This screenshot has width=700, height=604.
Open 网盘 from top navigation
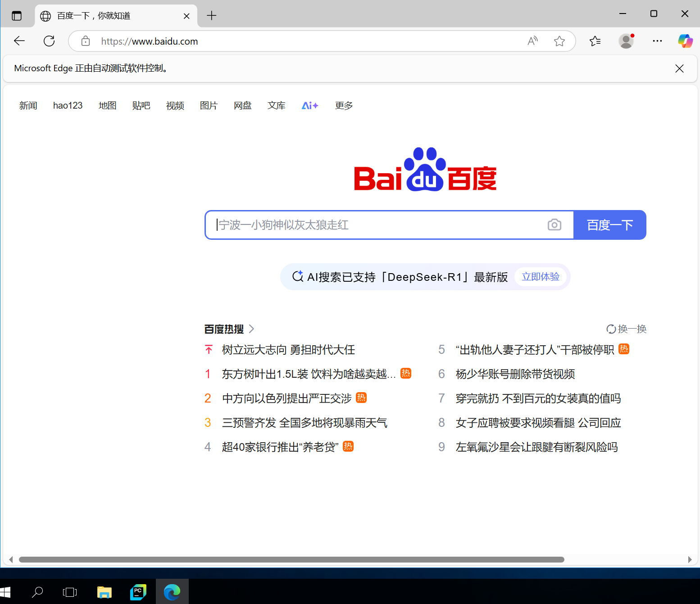point(242,105)
